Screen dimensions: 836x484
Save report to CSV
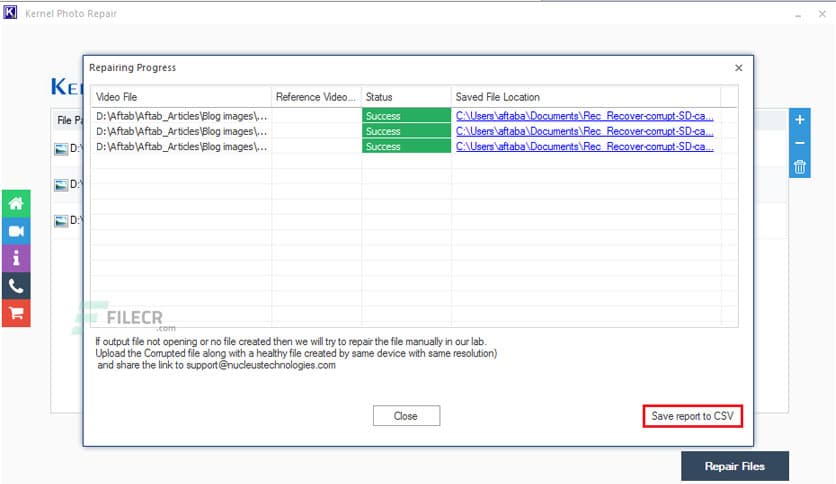[691, 416]
